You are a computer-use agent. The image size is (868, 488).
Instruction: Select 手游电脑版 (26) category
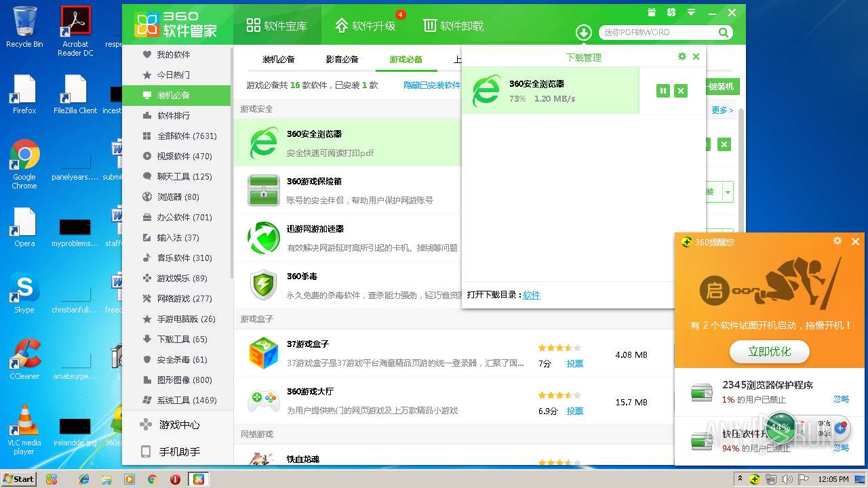tap(176, 319)
